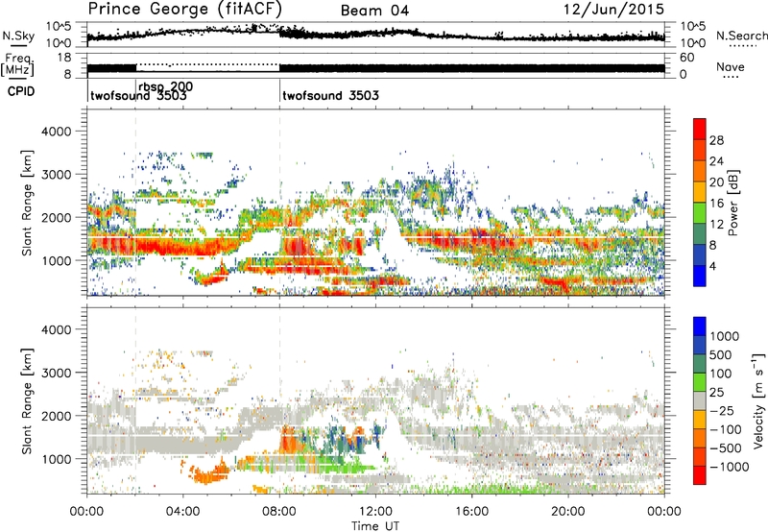Click the '12:00' time axis tick label
Viewport: 768px width, 532px height.
pos(375,511)
